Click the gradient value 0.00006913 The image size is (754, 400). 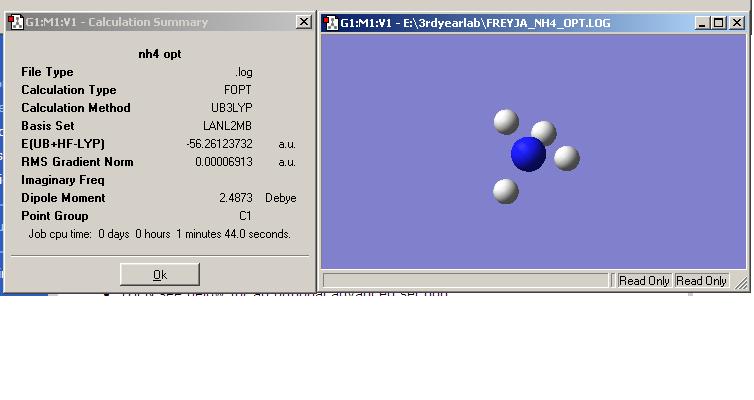click(x=224, y=162)
